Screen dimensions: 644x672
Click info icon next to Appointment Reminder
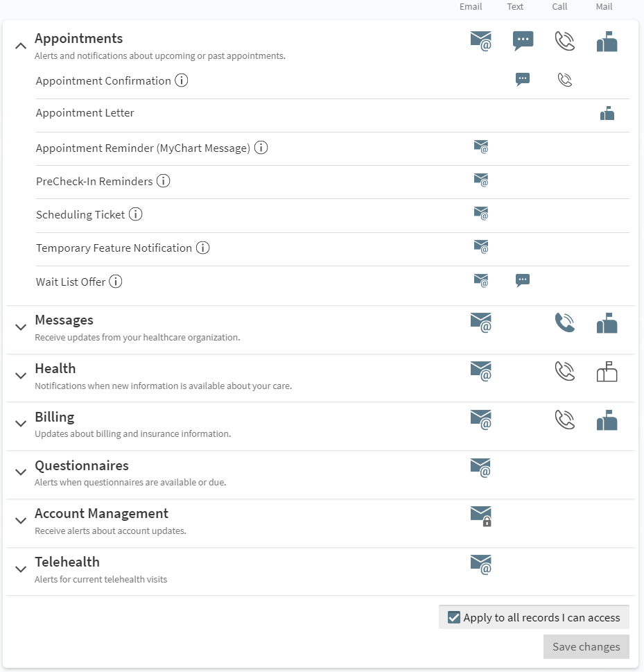tap(261, 148)
